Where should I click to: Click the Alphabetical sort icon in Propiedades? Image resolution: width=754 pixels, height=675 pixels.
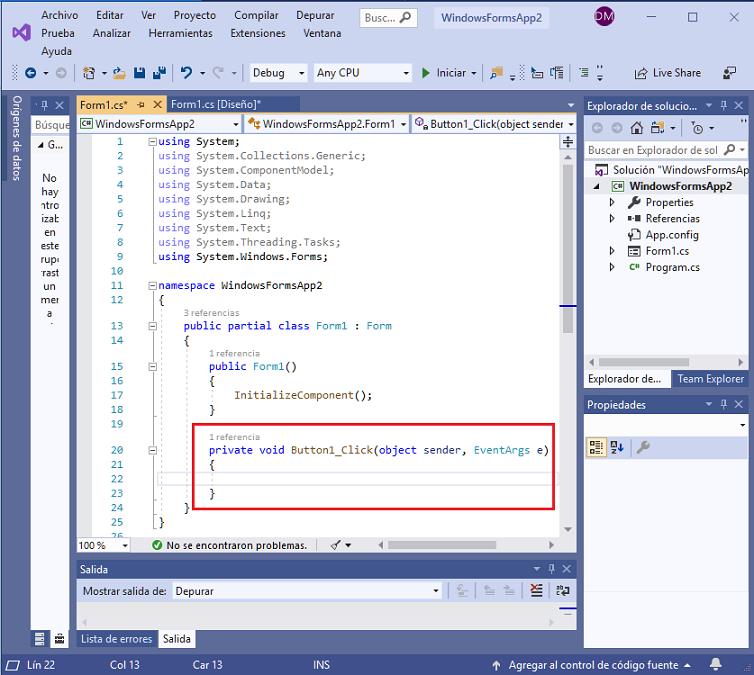pos(617,447)
